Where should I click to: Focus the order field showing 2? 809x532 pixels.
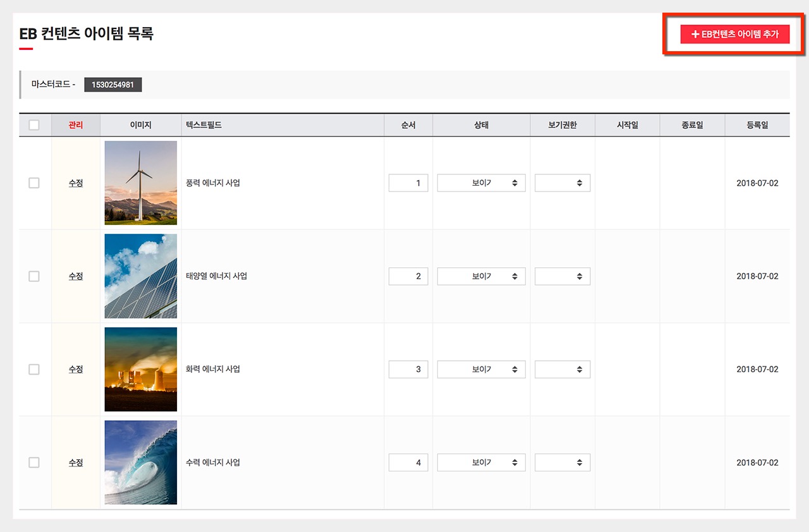[408, 276]
